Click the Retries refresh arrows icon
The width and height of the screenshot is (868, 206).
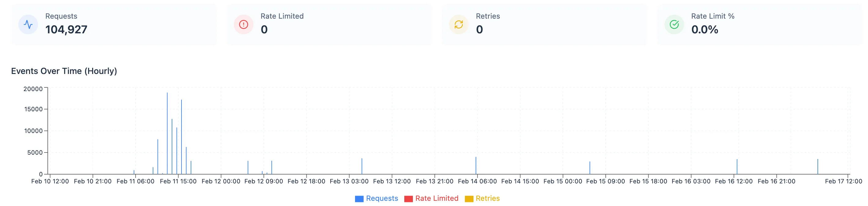coord(458,24)
